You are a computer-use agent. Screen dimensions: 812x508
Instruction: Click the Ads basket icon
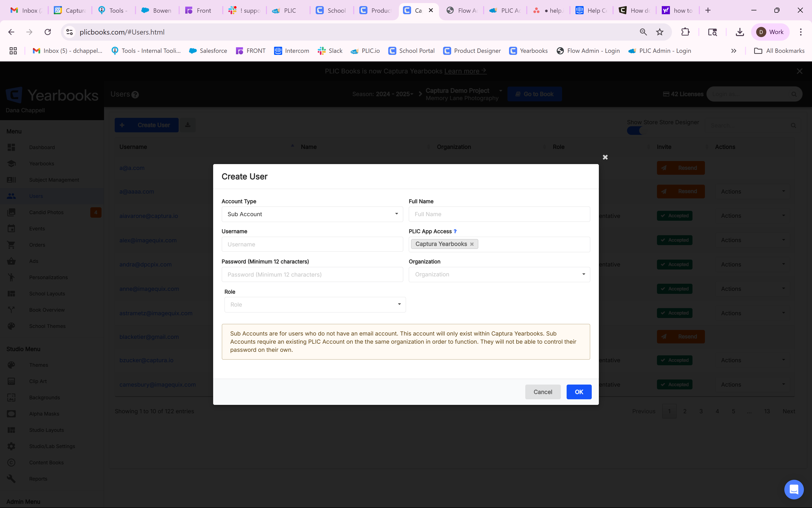(11, 261)
